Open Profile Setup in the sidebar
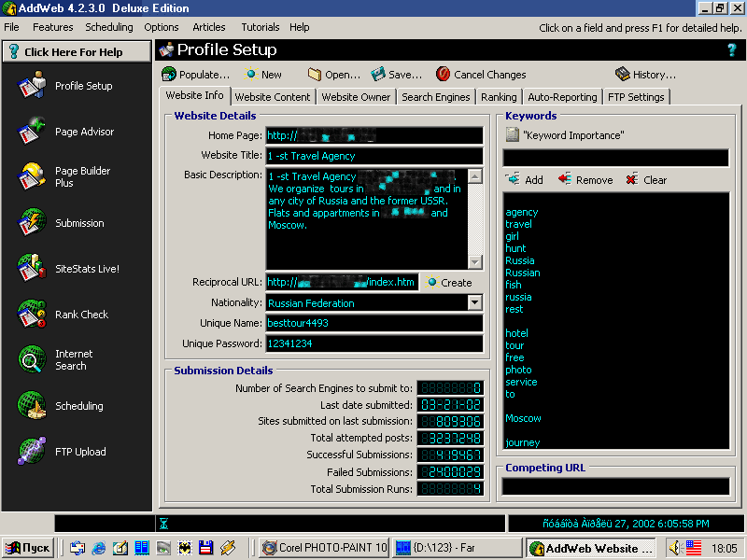Viewport: 747px width, 560px height. point(65,86)
